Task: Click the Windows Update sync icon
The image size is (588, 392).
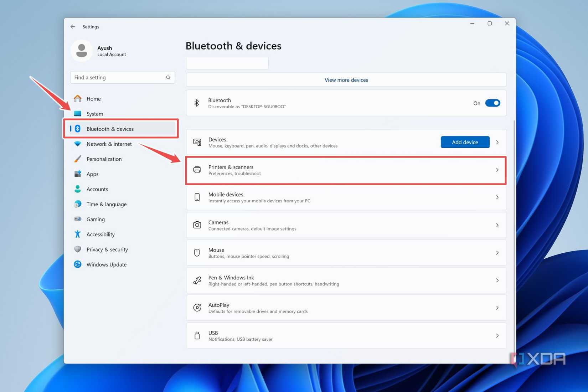Action: [x=78, y=264]
